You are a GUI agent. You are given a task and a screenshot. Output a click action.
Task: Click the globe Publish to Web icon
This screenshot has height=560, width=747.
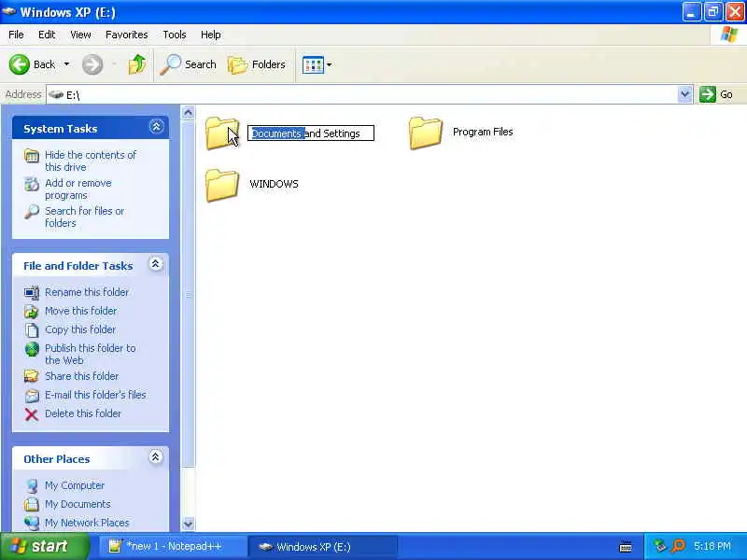pyautogui.click(x=32, y=349)
